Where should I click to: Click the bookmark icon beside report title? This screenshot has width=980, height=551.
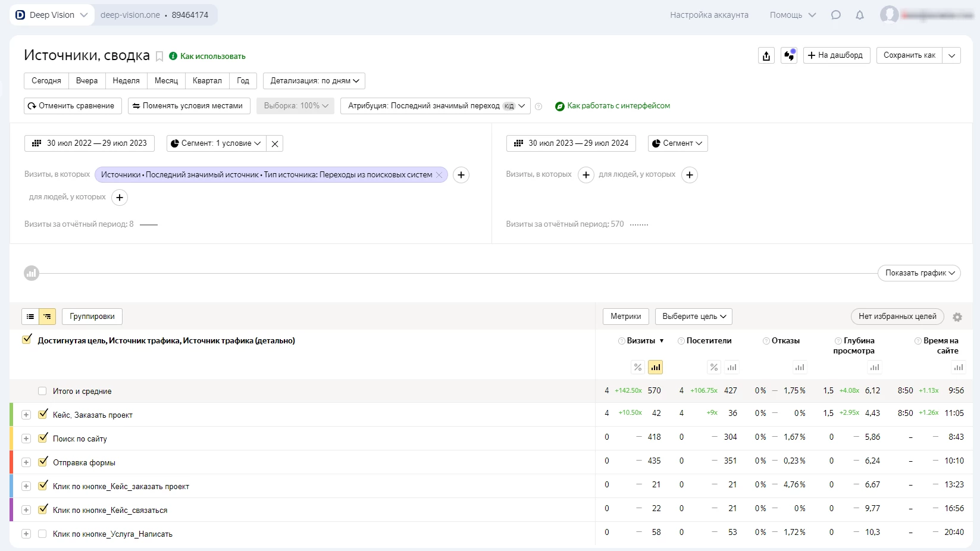(159, 57)
